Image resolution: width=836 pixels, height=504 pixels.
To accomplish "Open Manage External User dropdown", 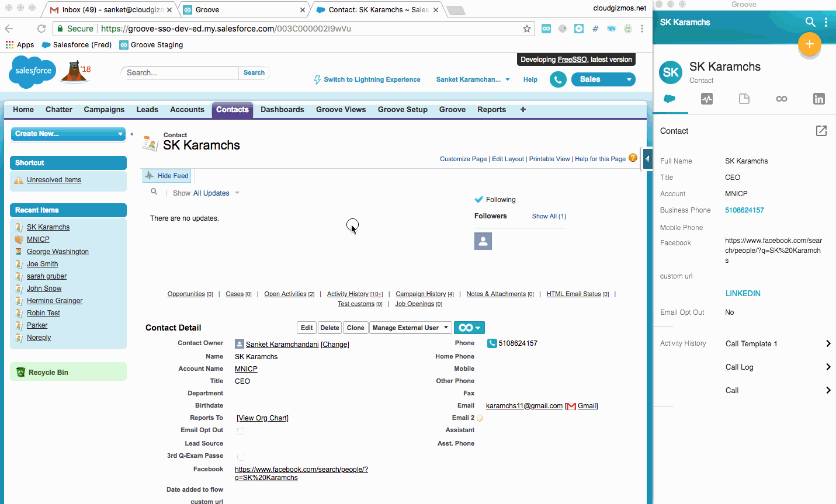I will click(x=411, y=328).
